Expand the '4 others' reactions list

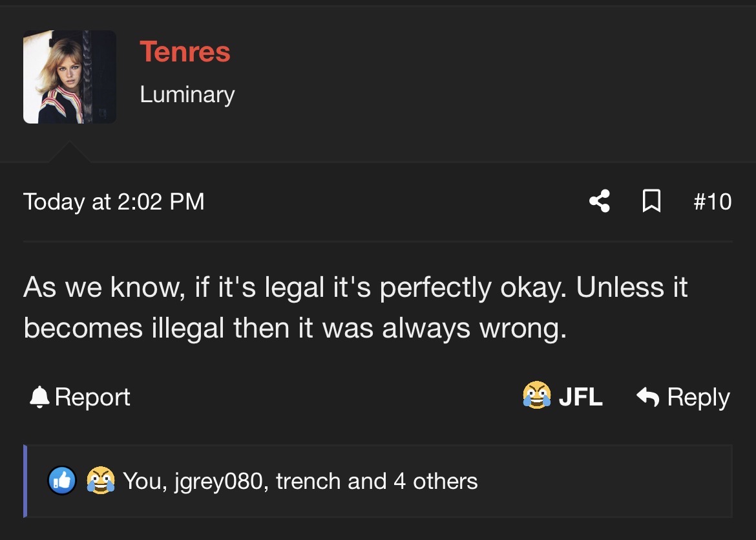pos(436,481)
